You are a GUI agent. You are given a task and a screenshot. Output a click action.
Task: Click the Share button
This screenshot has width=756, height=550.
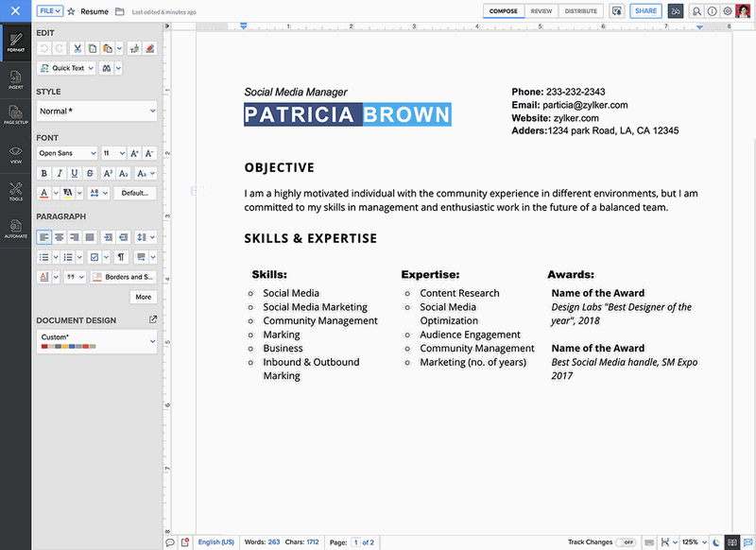(x=645, y=11)
